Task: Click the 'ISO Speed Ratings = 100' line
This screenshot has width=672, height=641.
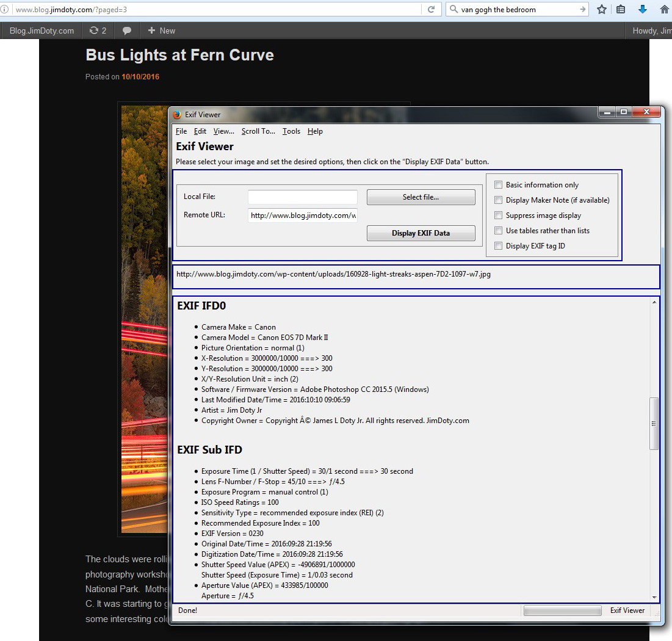Action: (240, 502)
